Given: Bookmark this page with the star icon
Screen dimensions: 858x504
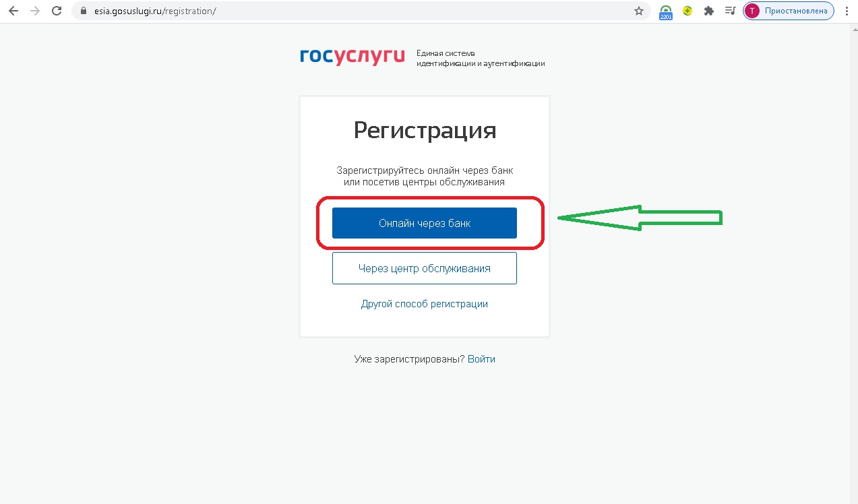Looking at the screenshot, I should [639, 11].
